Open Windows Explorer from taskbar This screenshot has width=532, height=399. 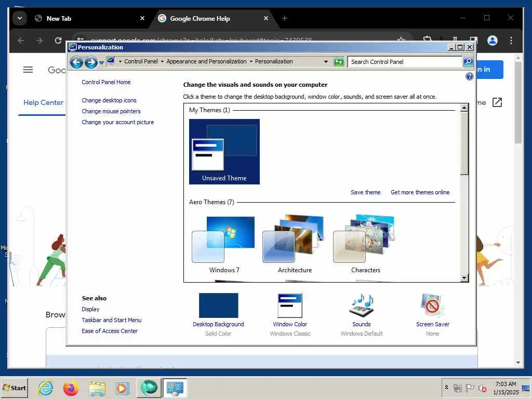pyautogui.click(x=97, y=388)
